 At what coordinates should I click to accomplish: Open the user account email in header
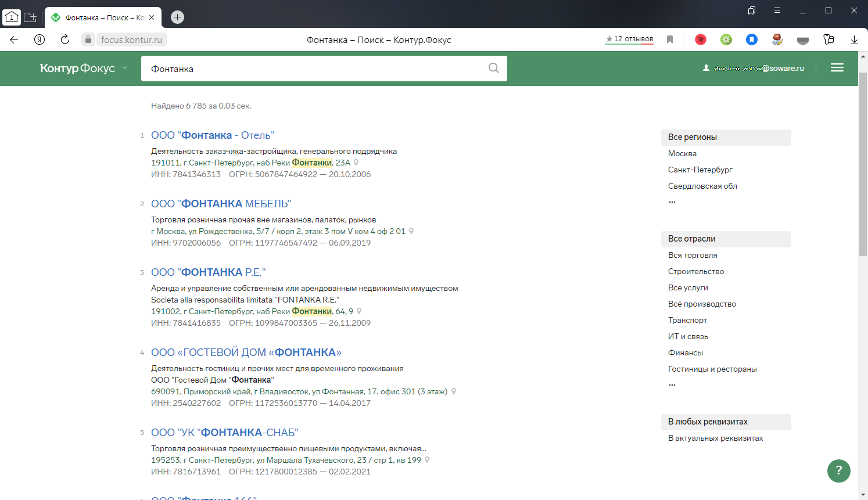click(754, 68)
